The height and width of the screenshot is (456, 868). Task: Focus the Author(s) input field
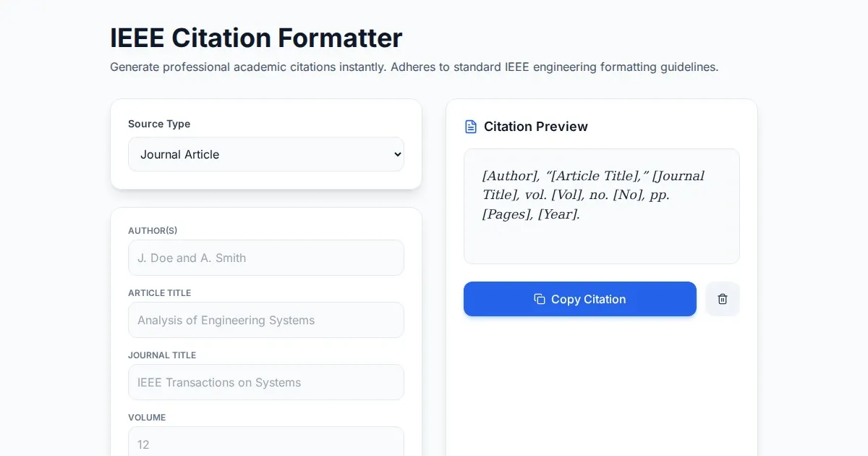coord(265,258)
